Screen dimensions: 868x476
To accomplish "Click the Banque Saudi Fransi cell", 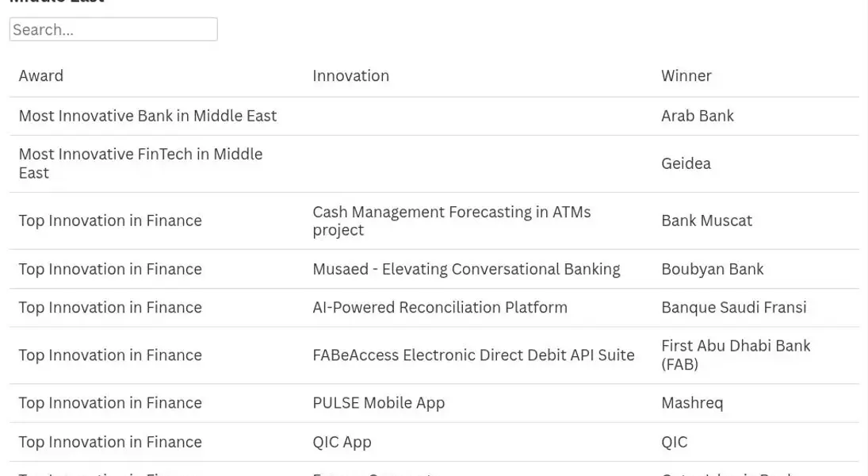I will 734,307.
